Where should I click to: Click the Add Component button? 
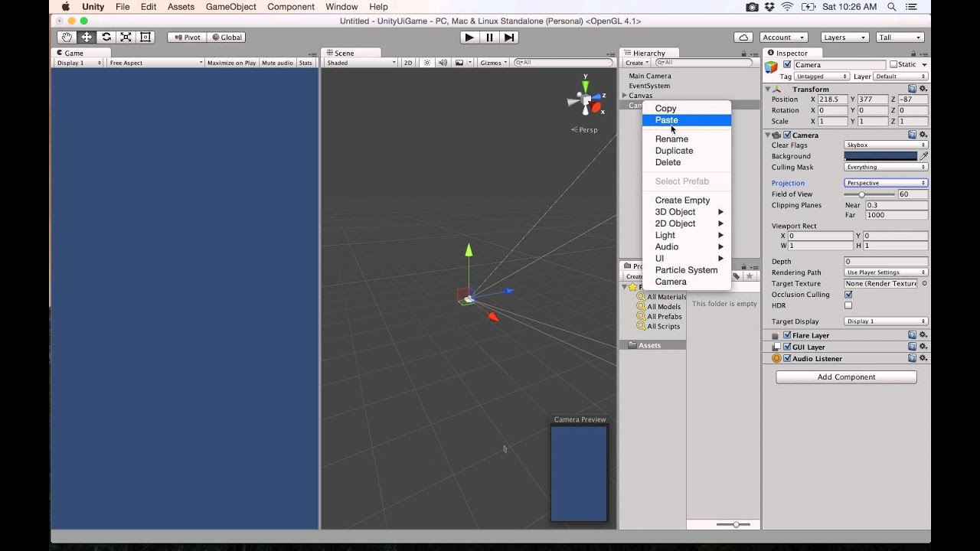pyautogui.click(x=846, y=377)
